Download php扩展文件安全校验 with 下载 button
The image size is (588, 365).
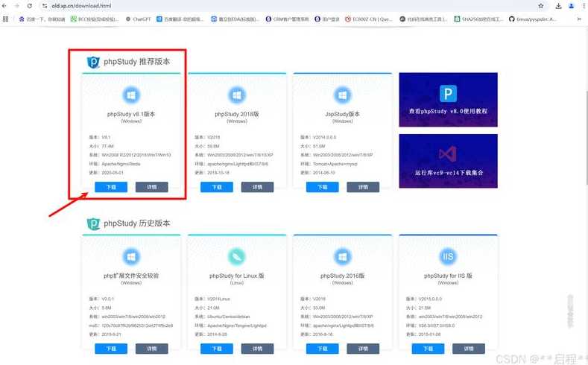111,349
